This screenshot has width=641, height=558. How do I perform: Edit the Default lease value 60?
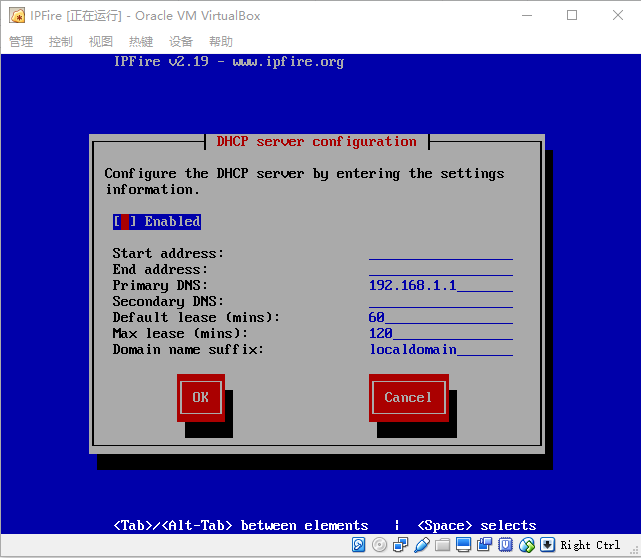(441, 317)
